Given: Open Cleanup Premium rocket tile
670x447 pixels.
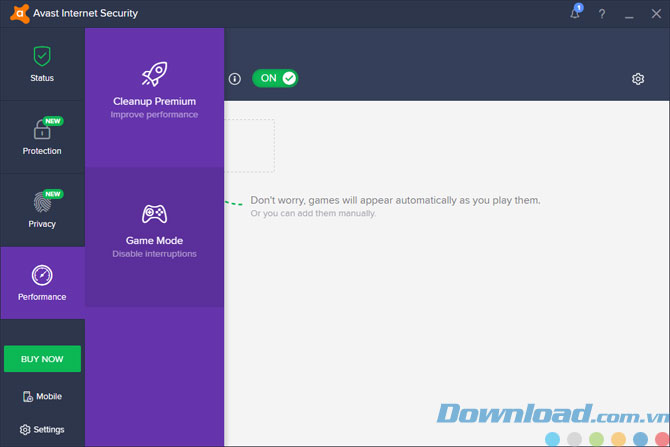Looking at the screenshot, I should [x=154, y=97].
